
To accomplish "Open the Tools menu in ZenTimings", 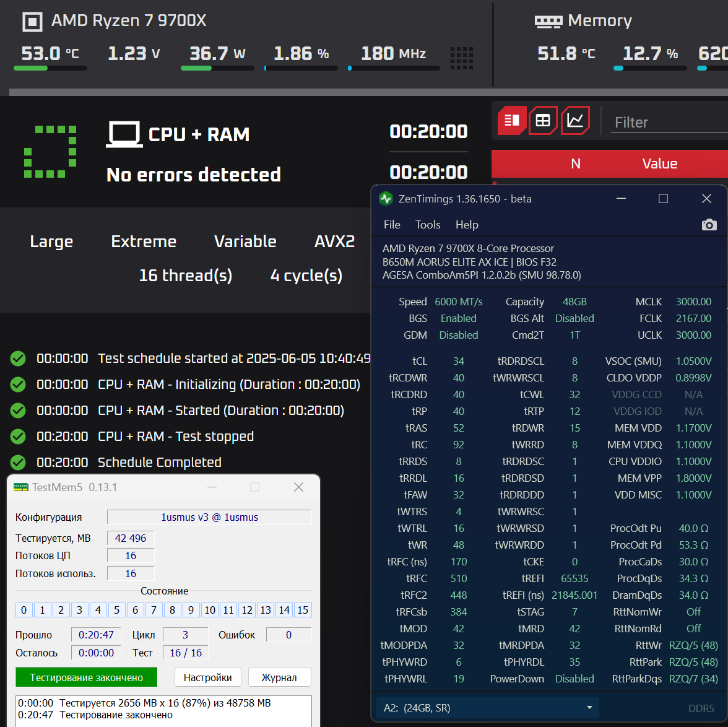I will point(428,225).
